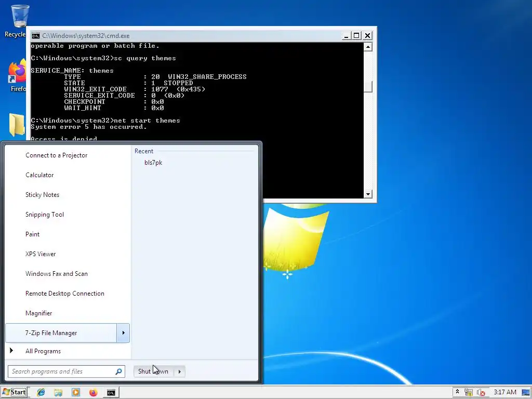Click cmd scrollbar down arrow
The width and height of the screenshot is (532, 399).
[x=368, y=194]
